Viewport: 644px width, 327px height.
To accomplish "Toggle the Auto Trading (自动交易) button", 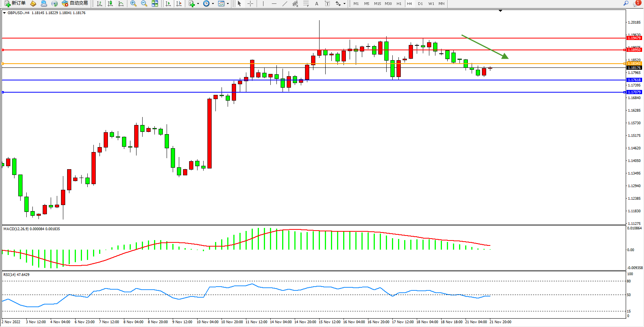I will tap(75, 3).
